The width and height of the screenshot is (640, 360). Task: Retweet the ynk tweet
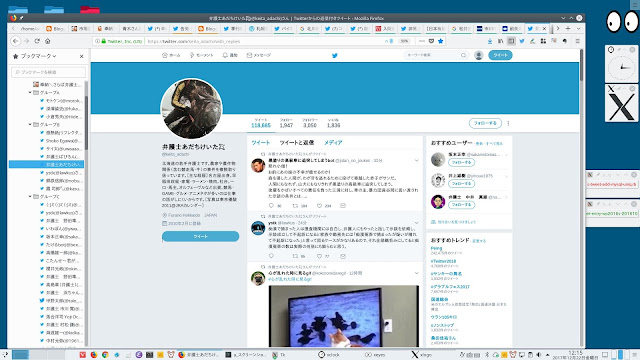click(x=296, y=256)
